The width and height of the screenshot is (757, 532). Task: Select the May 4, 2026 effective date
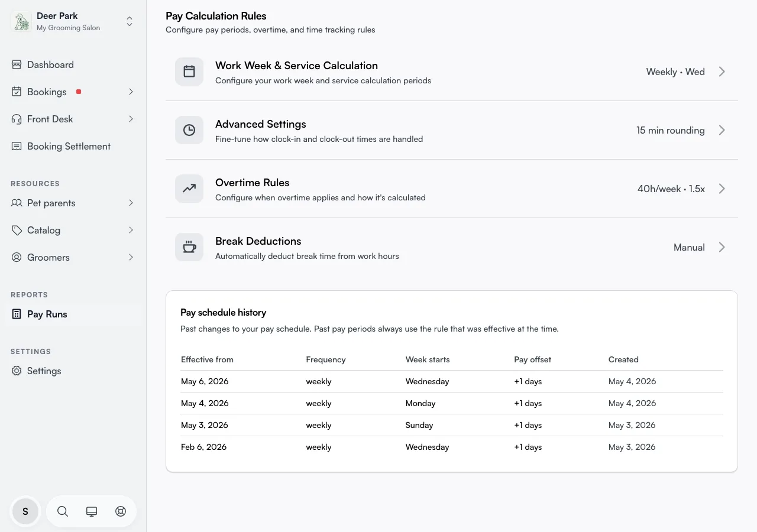click(x=205, y=403)
